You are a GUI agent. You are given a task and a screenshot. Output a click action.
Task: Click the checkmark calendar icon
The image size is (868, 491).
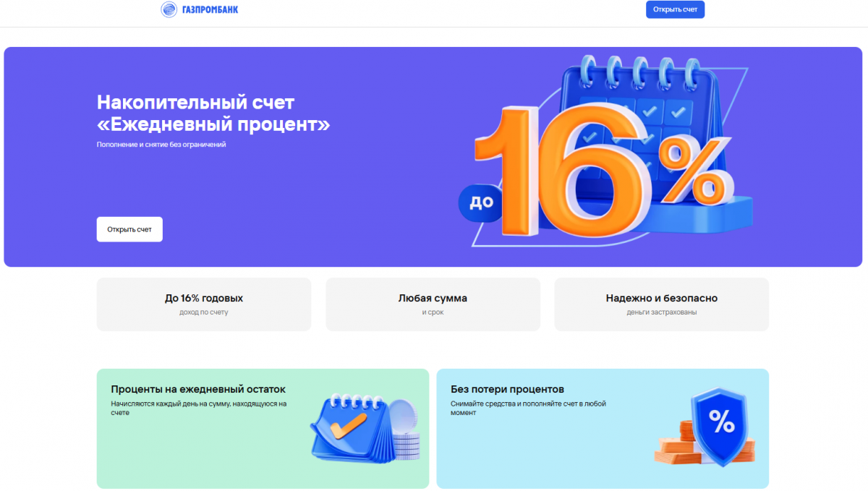(352, 428)
